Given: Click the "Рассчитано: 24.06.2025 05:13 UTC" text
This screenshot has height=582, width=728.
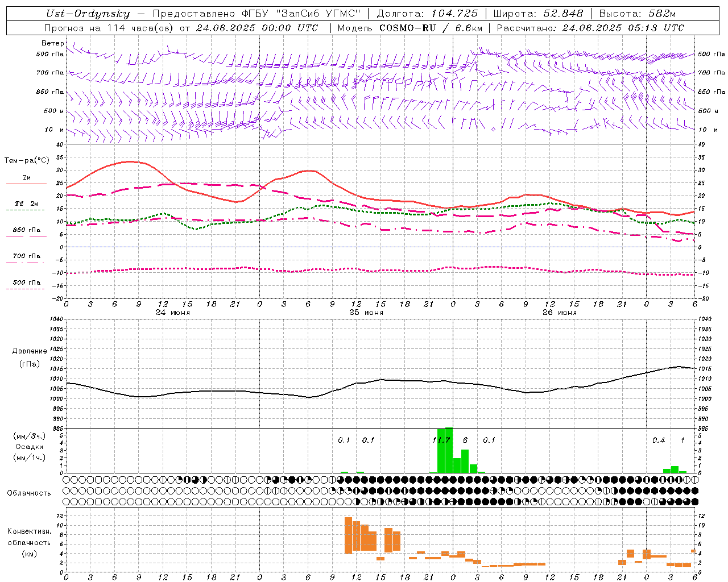Looking at the screenshot, I should 590,28.
